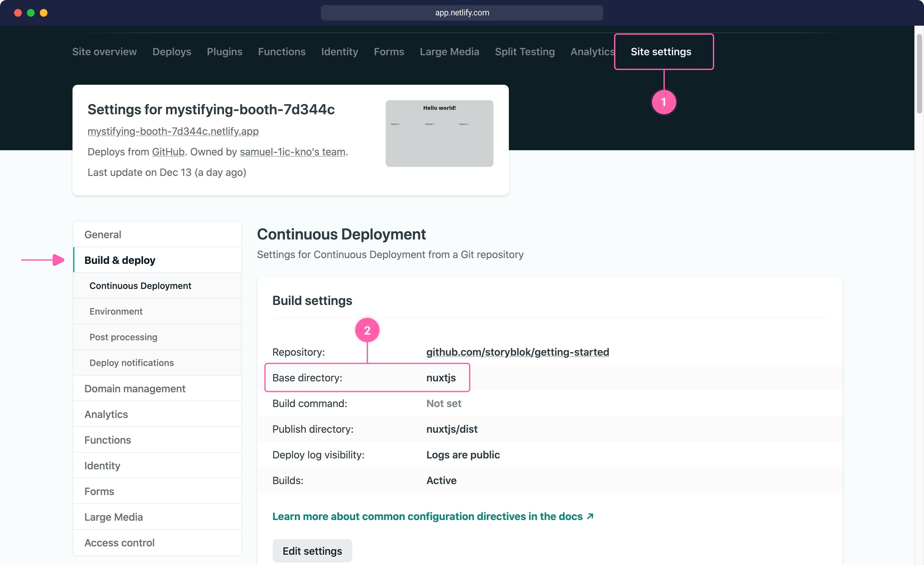Open the Identity tab in top navigation

pyautogui.click(x=339, y=51)
